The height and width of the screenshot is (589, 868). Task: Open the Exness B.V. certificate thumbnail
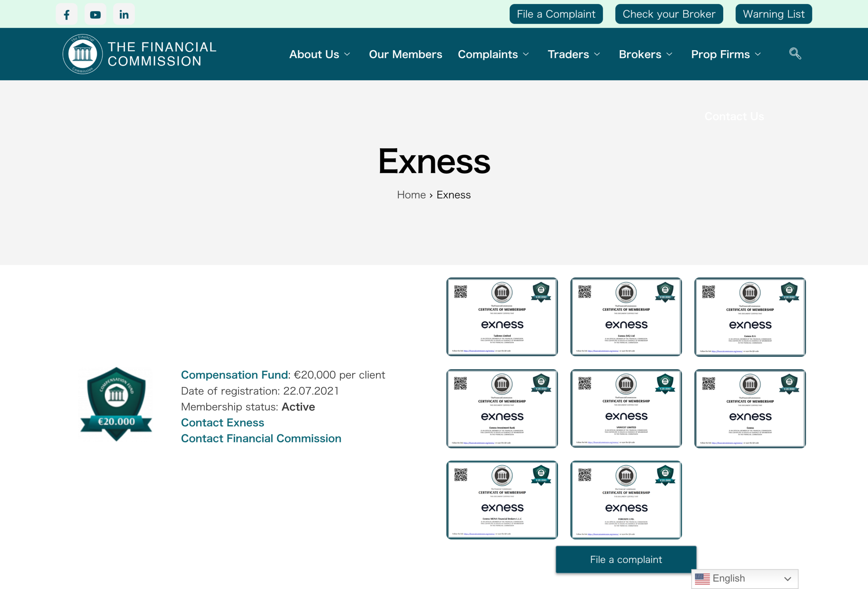click(x=750, y=316)
